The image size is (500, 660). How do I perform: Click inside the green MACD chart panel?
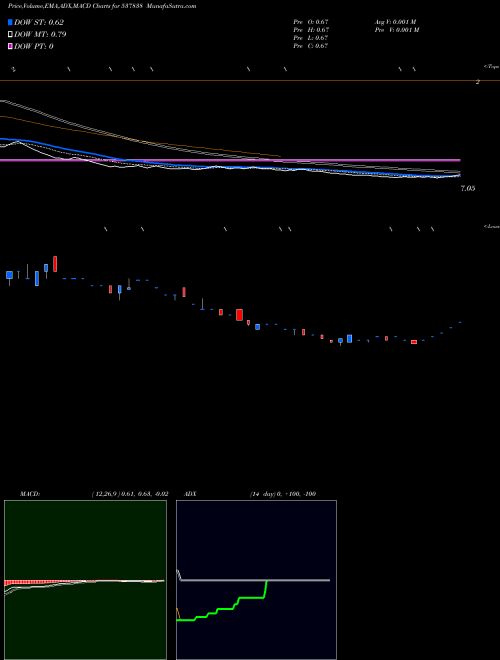click(85, 580)
